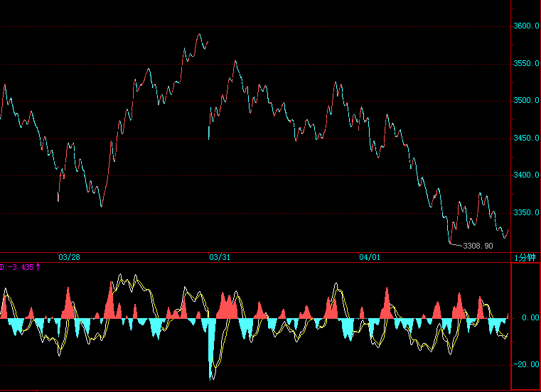
Task: Click the 3500.00 price axis label
Action: coord(527,101)
